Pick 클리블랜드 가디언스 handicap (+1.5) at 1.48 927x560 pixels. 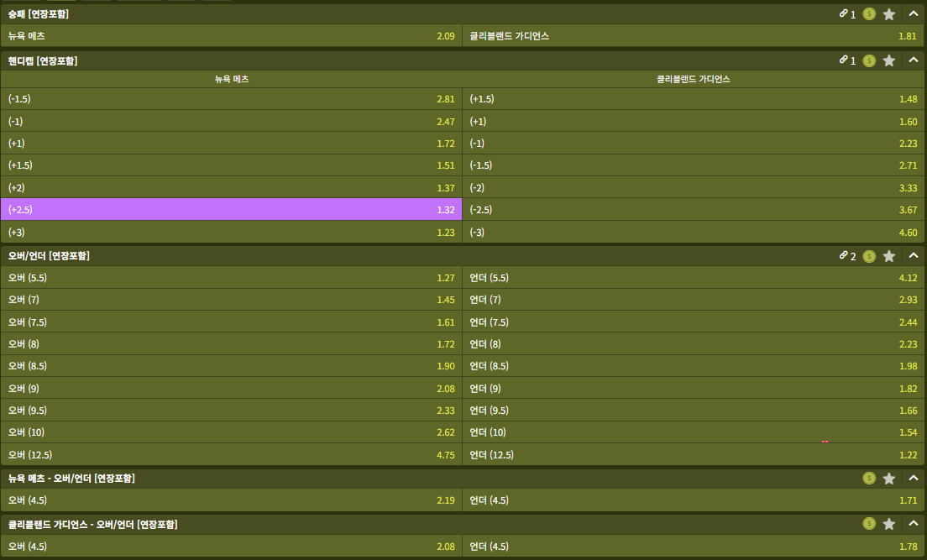click(x=693, y=99)
